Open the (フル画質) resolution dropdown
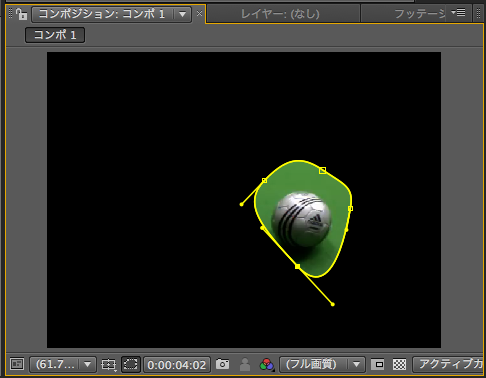Screen dimensions: 486x378 322,364
